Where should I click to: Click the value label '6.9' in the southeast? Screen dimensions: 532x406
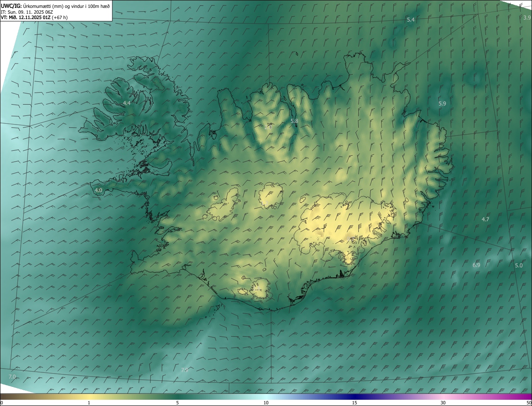click(x=476, y=265)
